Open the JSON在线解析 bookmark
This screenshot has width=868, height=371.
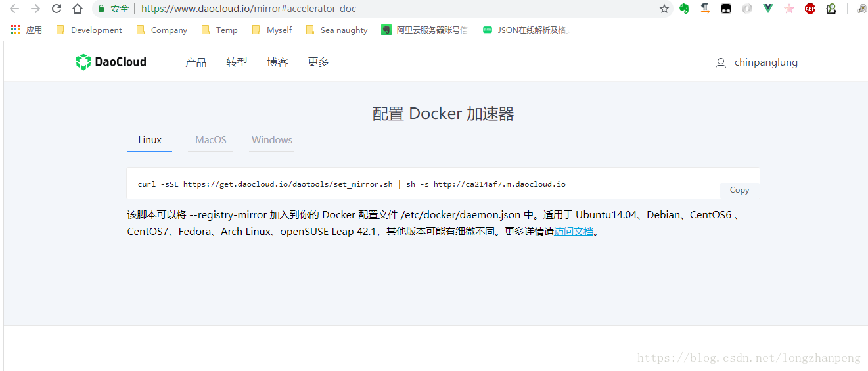[x=526, y=30]
